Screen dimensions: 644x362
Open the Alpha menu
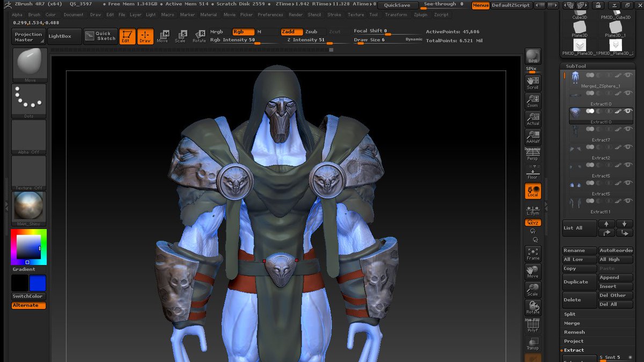pos(18,15)
